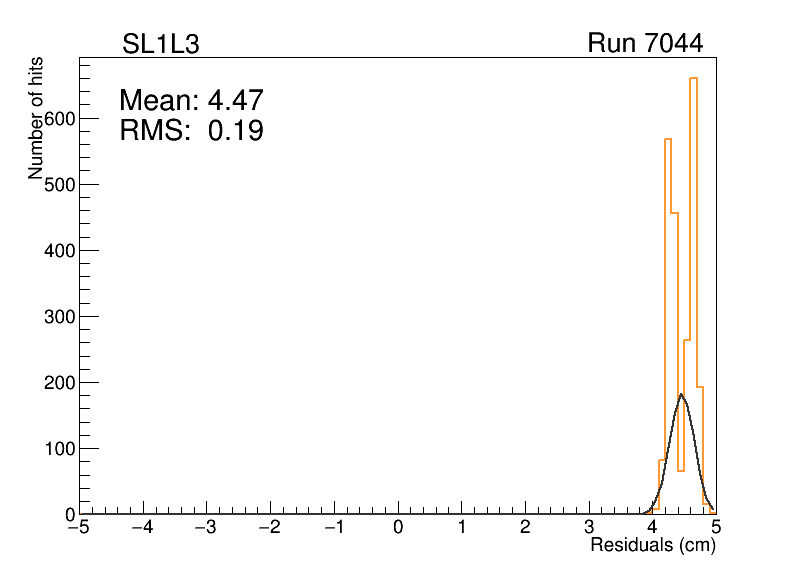This screenshot has width=796, height=572.
Task: Click the y-axis tick label 100
Action: pyautogui.click(x=60, y=449)
